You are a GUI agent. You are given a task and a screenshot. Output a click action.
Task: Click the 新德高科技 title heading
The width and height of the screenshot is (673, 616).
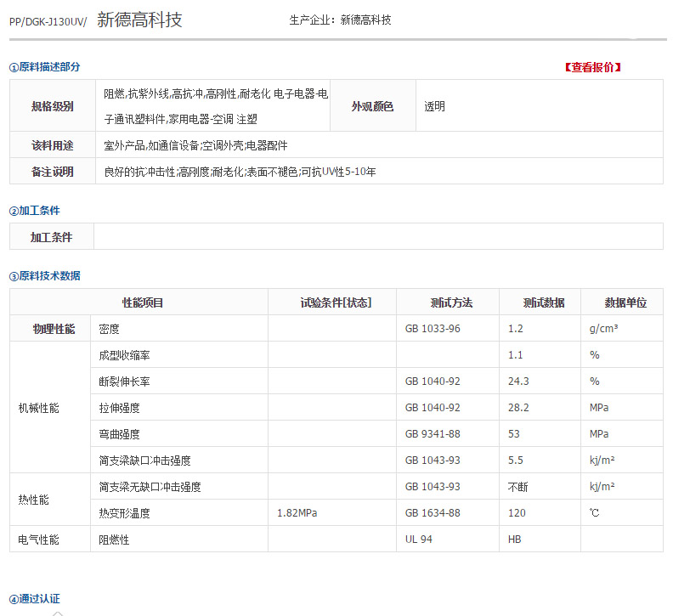click(x=139, y=20)
